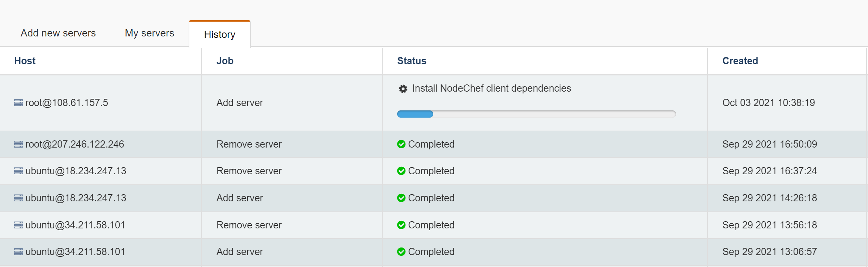Select ubuntu@18.234.247.13 in the 16:37:24 row
868x267 pixels.
click(76, 171)
